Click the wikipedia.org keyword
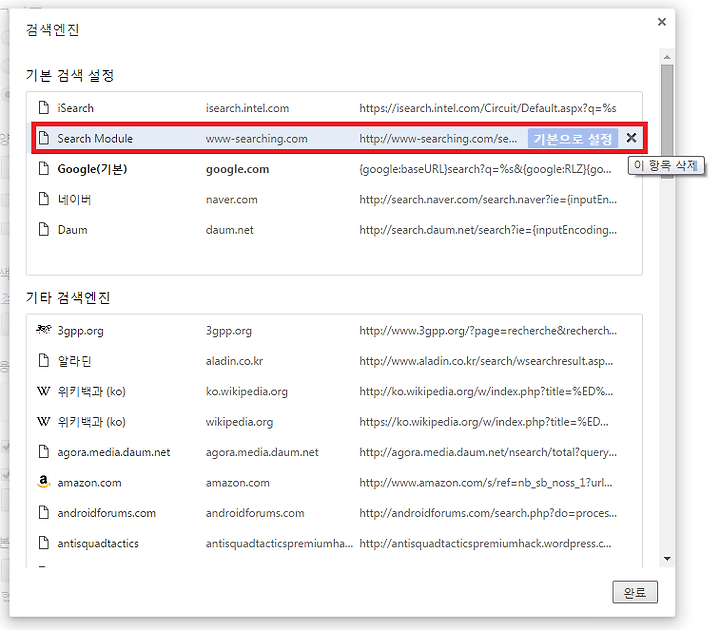 click(239, 422)
